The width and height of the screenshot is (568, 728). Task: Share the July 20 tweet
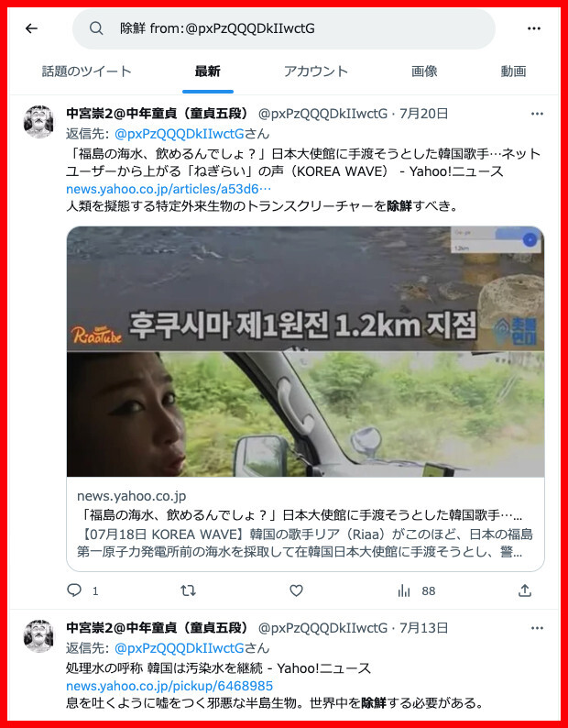pyautogui.click(x=524, y=590)
